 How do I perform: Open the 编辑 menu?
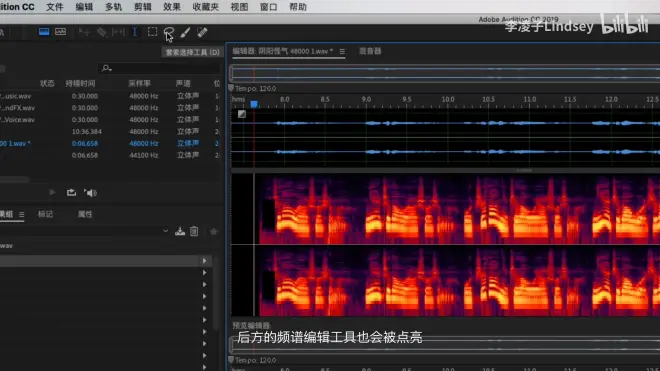tap(84, 7)
